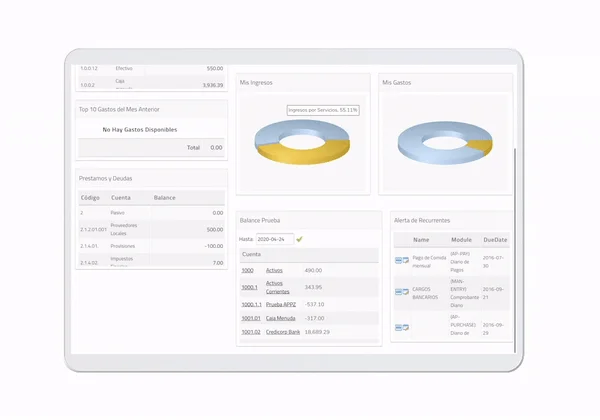Click the Pago de Comida mensual recurrent name
Screen dimensions: 600x420
[x=429, y=262]
